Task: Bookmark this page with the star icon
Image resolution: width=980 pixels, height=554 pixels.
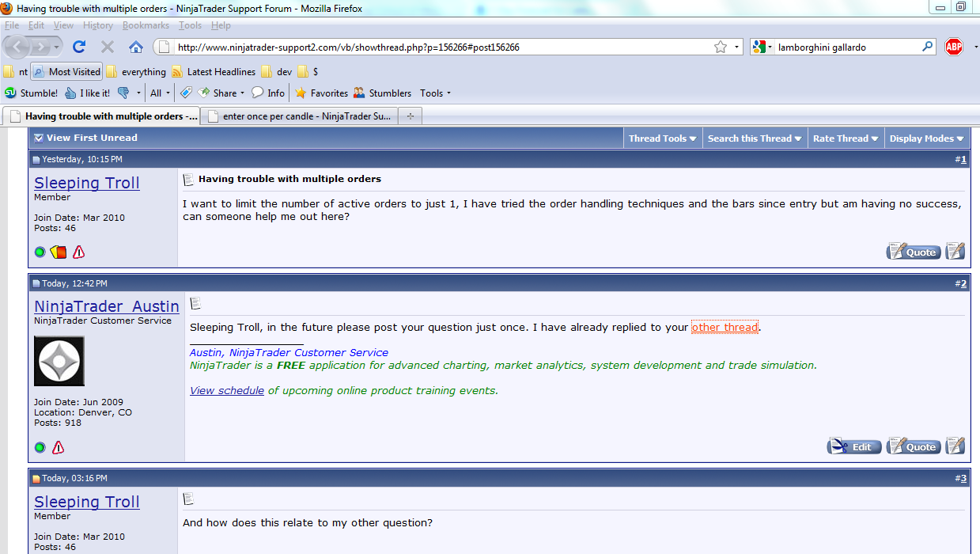Action: click(721, 47)
